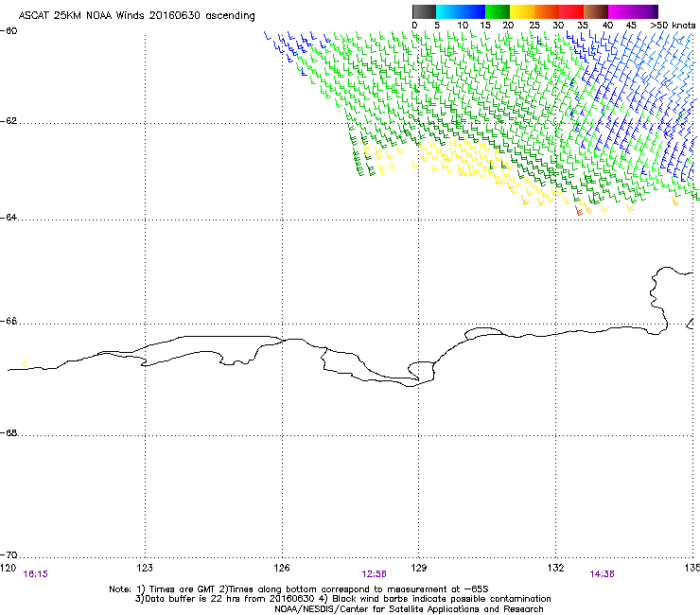Click latitude label -66

pos(9,321)
